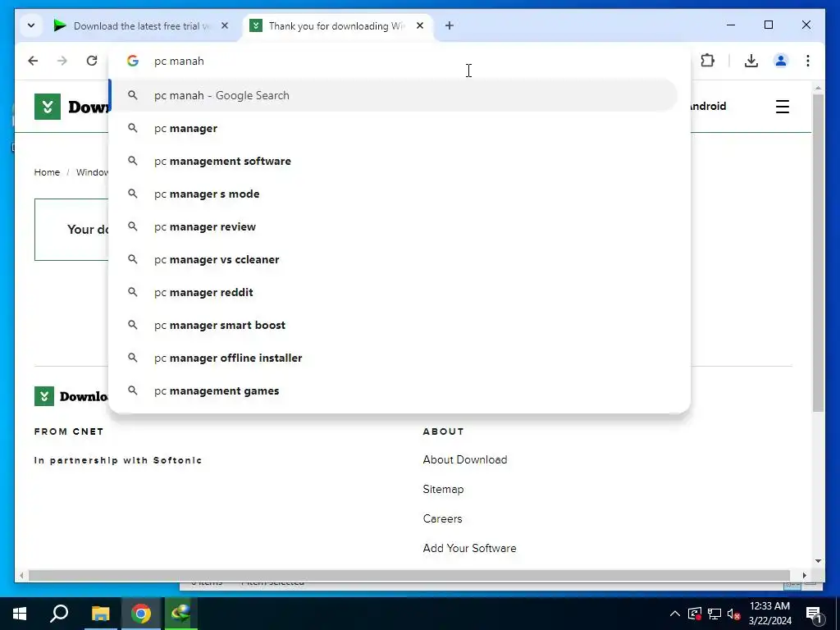Image resolution: width=840 pixels, height=630 pixels.
Task: Click the browser forward arrow
Action: (62, 61)
